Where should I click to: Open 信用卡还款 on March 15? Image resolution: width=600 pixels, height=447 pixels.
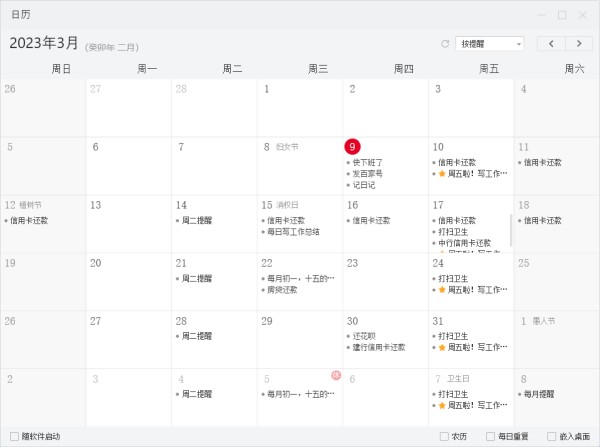click(286, 220)
